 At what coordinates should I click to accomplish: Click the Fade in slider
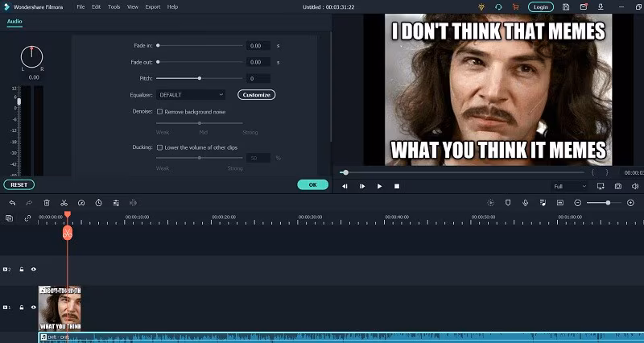pos(200,46)
